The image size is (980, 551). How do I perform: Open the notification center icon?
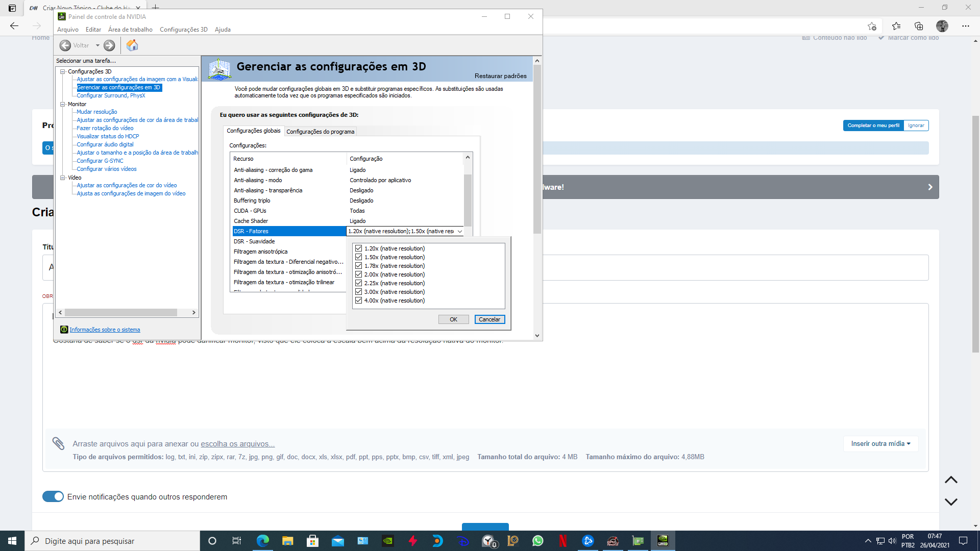963,541
